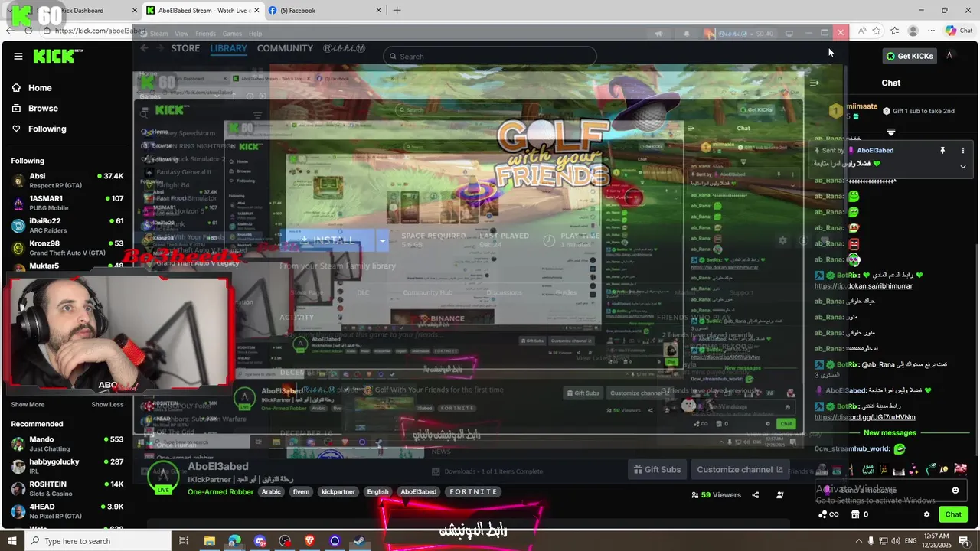Screen dimensions: 980x551
Task: Click the Windows Start button
Action: (x=13, y=541)
